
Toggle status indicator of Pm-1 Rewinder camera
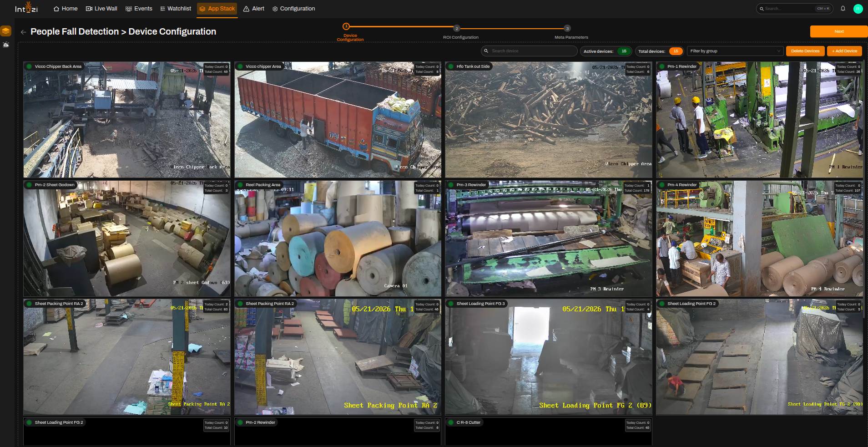[662, 66]
